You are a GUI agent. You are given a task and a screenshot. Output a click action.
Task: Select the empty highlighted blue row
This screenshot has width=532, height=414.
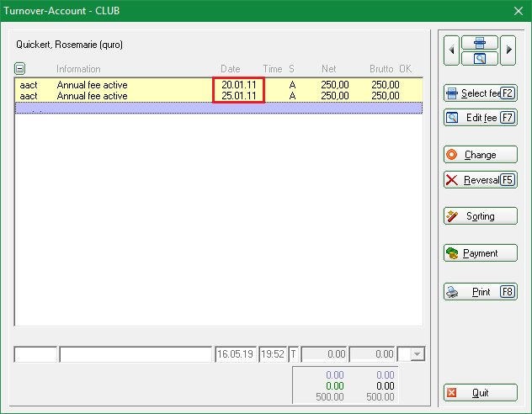point(219,109)
